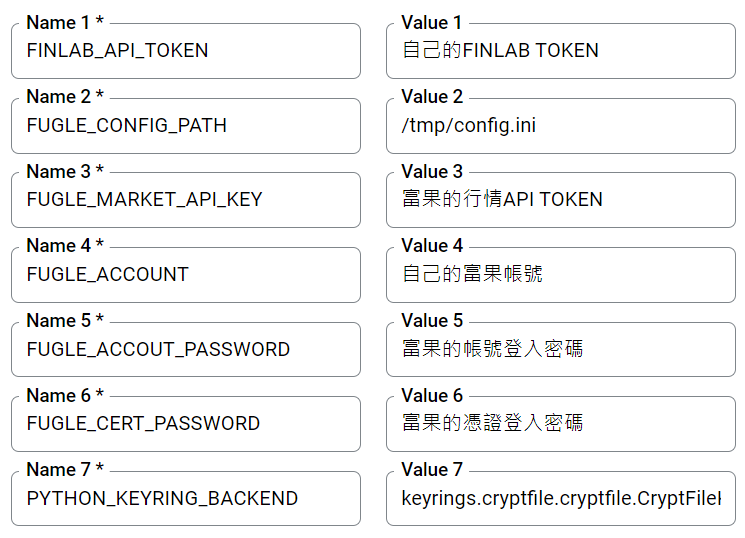Click the "Name 4 *" field label
745x538 pixels.
click(x=65, y=246)
